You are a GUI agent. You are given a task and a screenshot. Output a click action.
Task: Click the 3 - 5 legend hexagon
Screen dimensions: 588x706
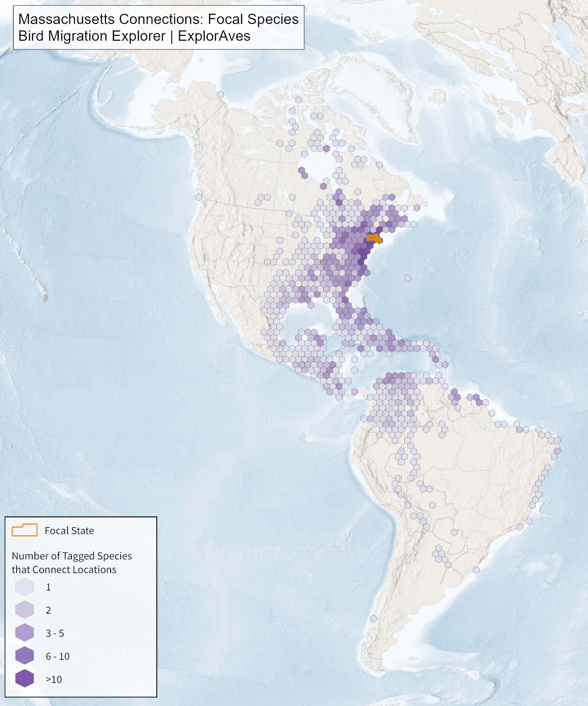coord(24,633)
